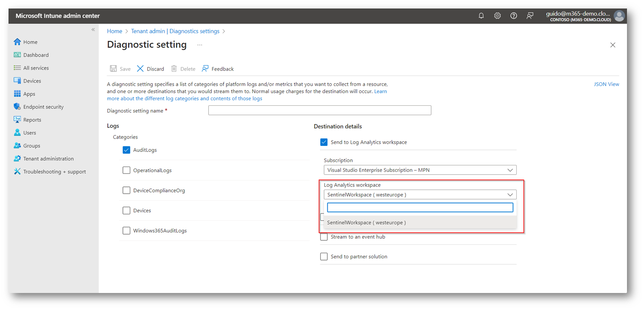Screen dimensions: 644x310
Task: Click the Discard X icon
Action: point(140,68)
